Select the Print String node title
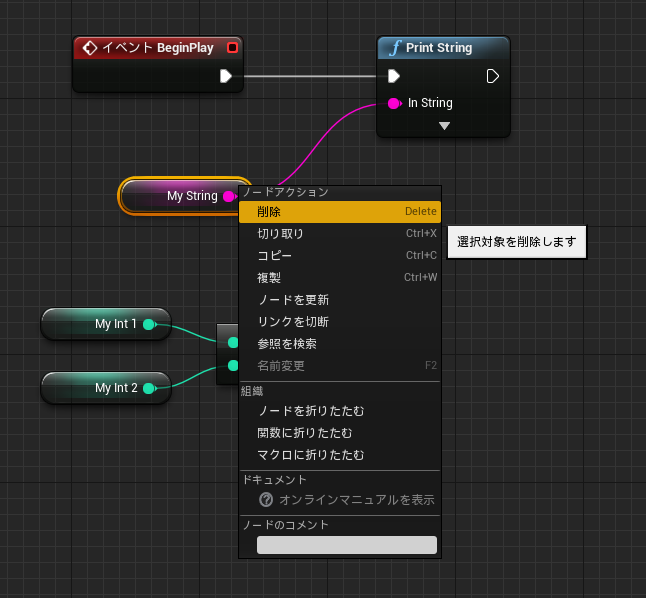Viewport: 646px width, 598px height. 439,48
